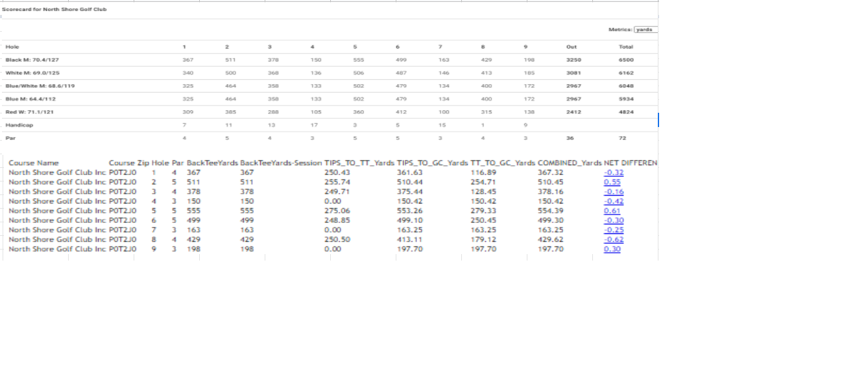868x385 pixels.
Task: Click the BackTeeYards-Session column header
Action: pos(281,163)
